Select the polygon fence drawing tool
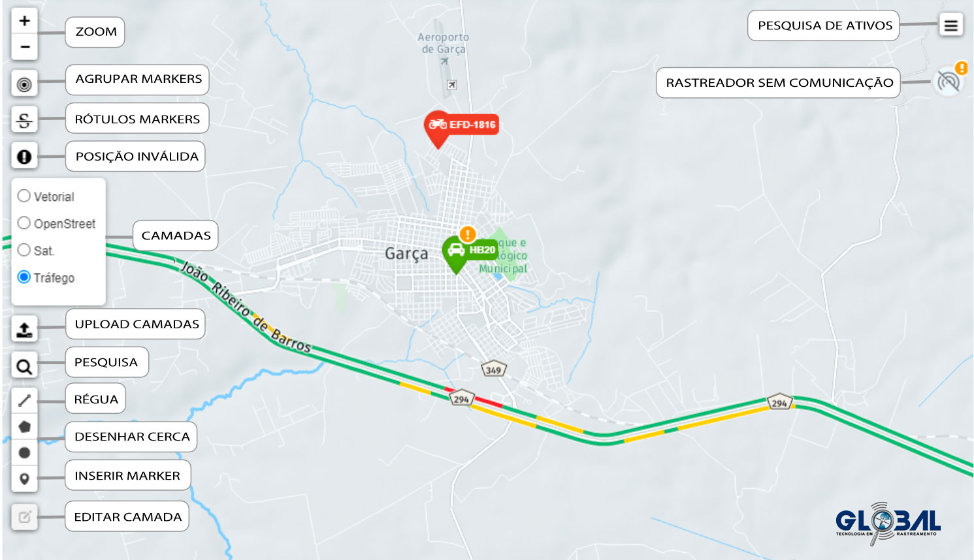The height and width of the screenshot is (560, 974). click(x=24, y=427)
